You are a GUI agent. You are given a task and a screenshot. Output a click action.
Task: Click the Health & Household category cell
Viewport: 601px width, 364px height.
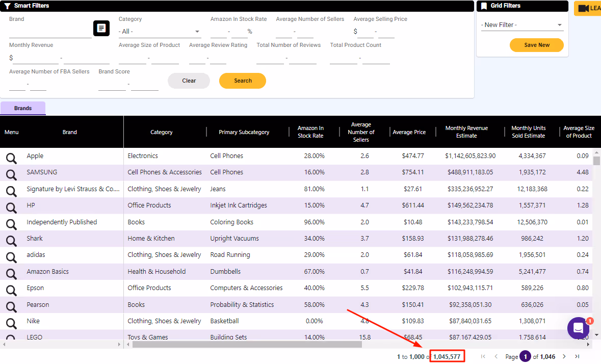156,272
